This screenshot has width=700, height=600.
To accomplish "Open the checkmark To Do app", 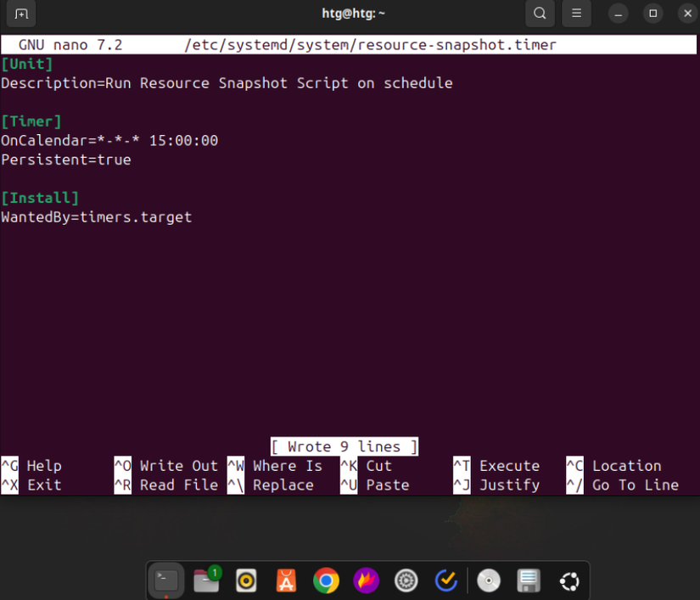I will pos(445,580).
